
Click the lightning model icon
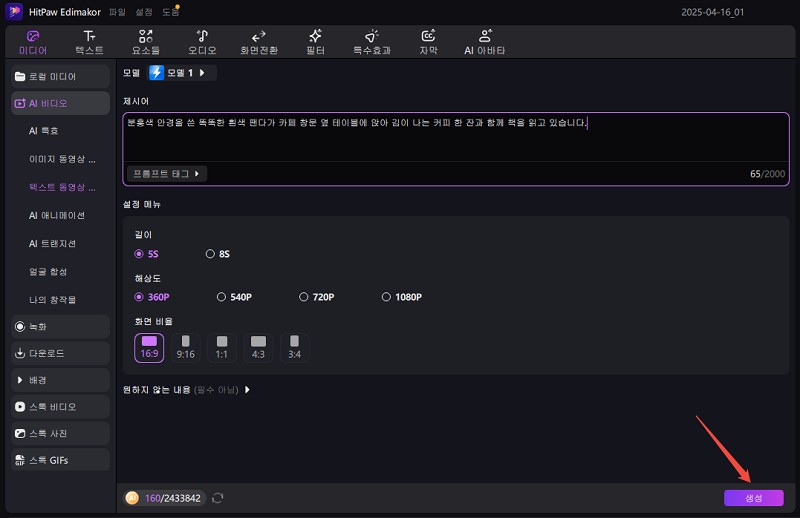click(156, 73)
